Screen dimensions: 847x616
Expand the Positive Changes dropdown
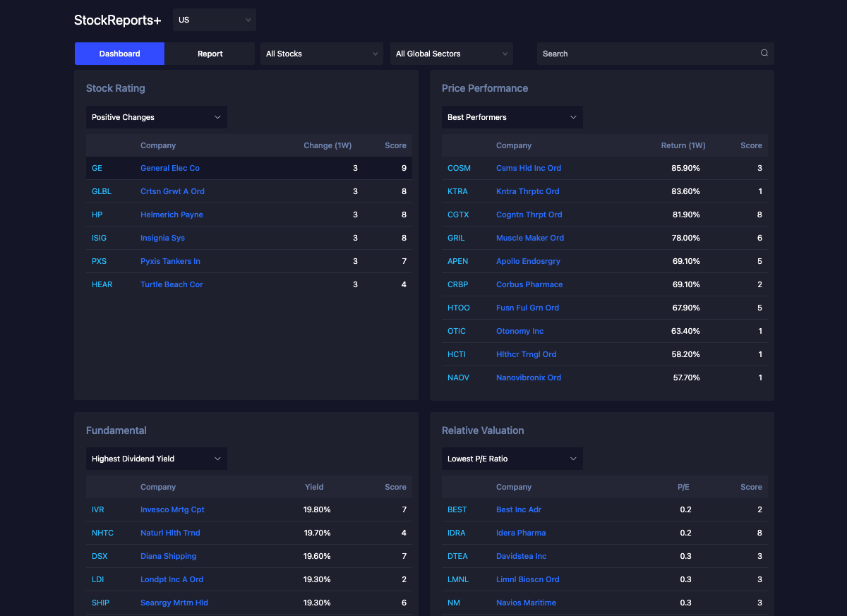coord(157,117)
